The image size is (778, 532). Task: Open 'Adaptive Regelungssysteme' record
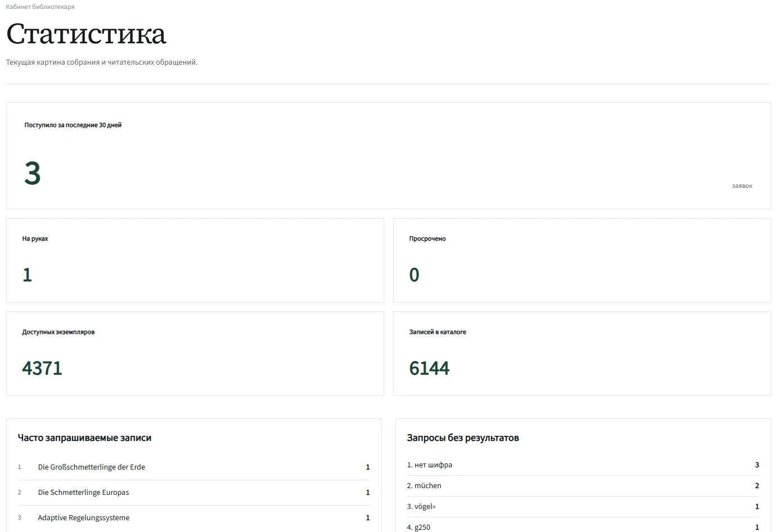84,517
